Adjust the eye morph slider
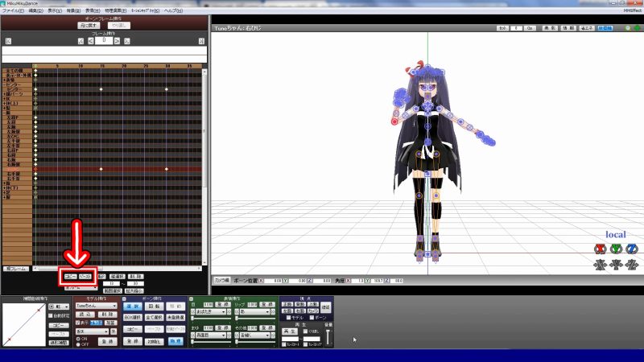Screen dimensions: 644x362 (x=209, y=318)
